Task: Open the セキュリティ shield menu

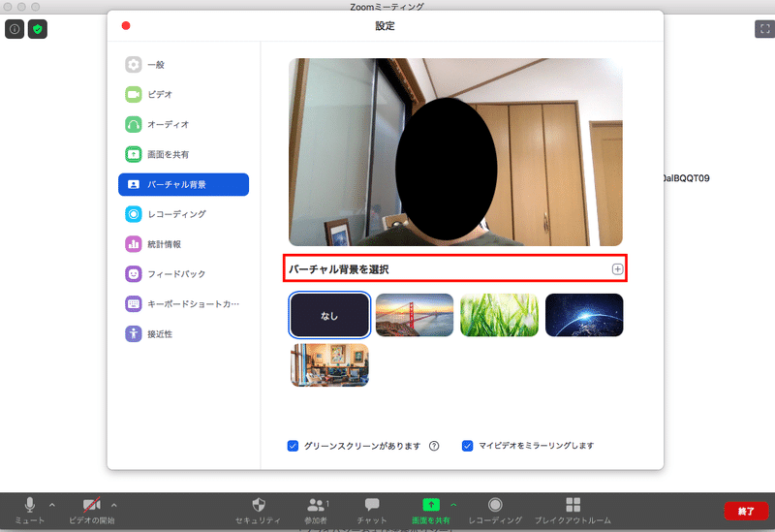Action: pyautogui.click(x=258, y=511)
